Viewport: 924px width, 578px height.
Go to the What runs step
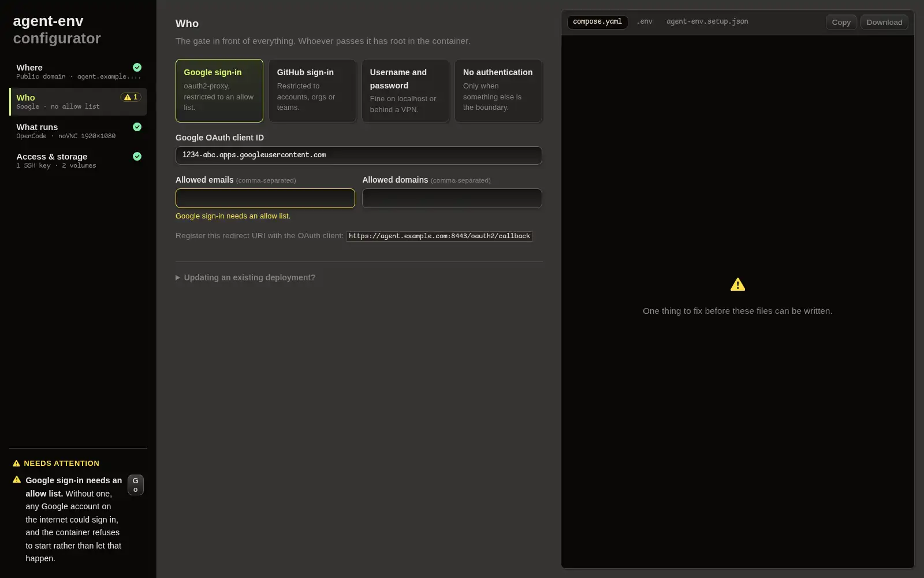click(x=78, y=131)
